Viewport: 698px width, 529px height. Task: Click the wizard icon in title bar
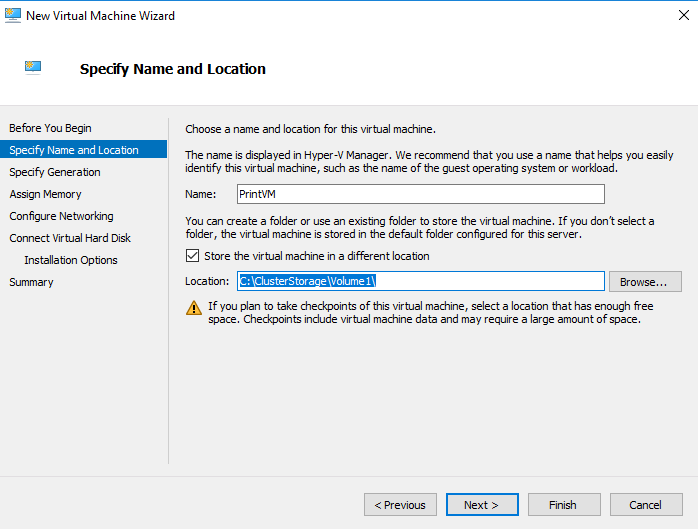click(x=12, y=15)
